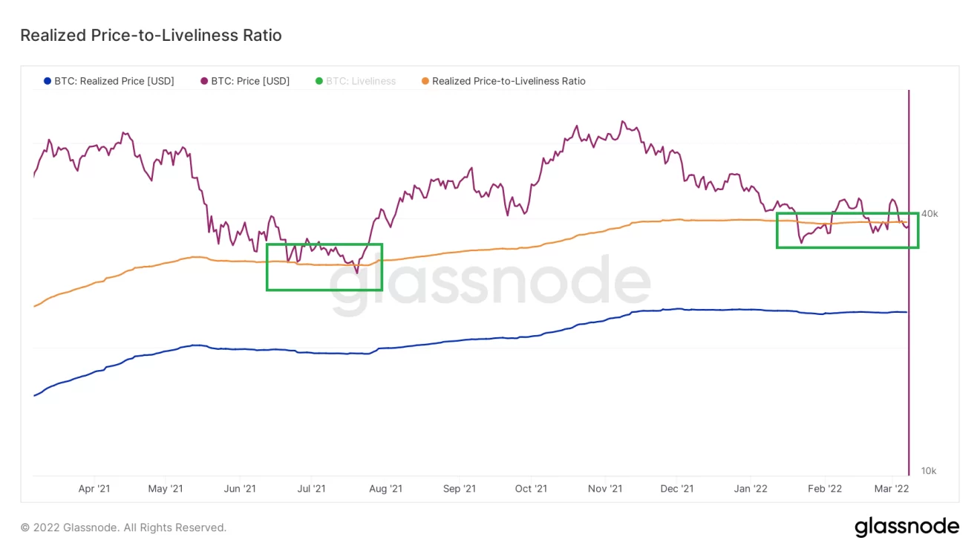This screenshot has height=552, width=980.
Task: Click the 2022 Glassnode copyright text
Action: [x=123, y=527]
